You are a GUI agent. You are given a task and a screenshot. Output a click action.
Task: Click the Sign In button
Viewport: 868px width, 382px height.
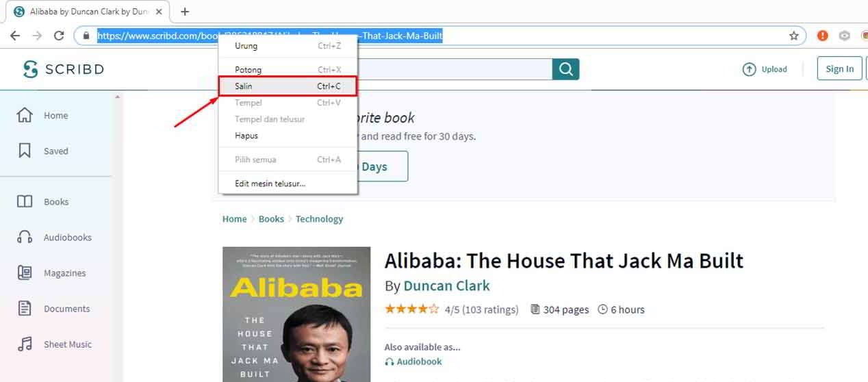[839, 68]
